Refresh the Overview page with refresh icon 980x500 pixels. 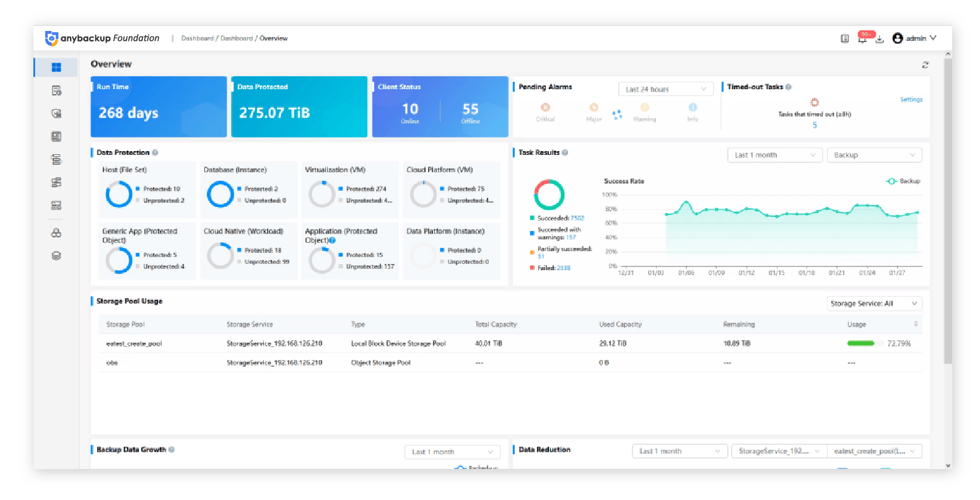925,64
